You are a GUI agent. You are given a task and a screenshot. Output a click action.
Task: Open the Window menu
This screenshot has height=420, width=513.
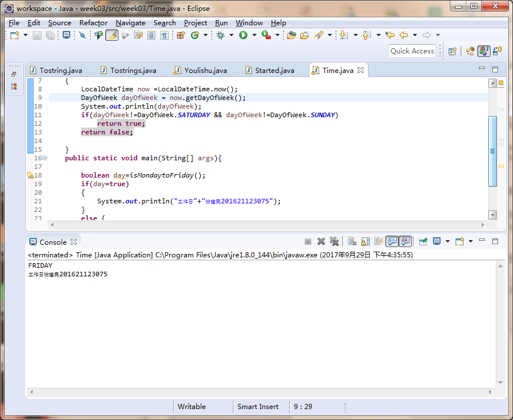[249, 23]
